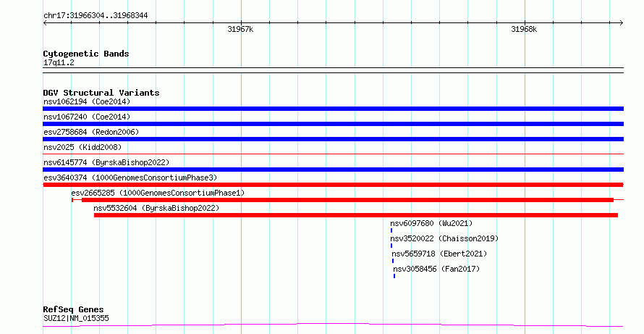Screen dimensions: 644x334
Task: Click the 31968k ruler tick label
Action: [524, 29]
